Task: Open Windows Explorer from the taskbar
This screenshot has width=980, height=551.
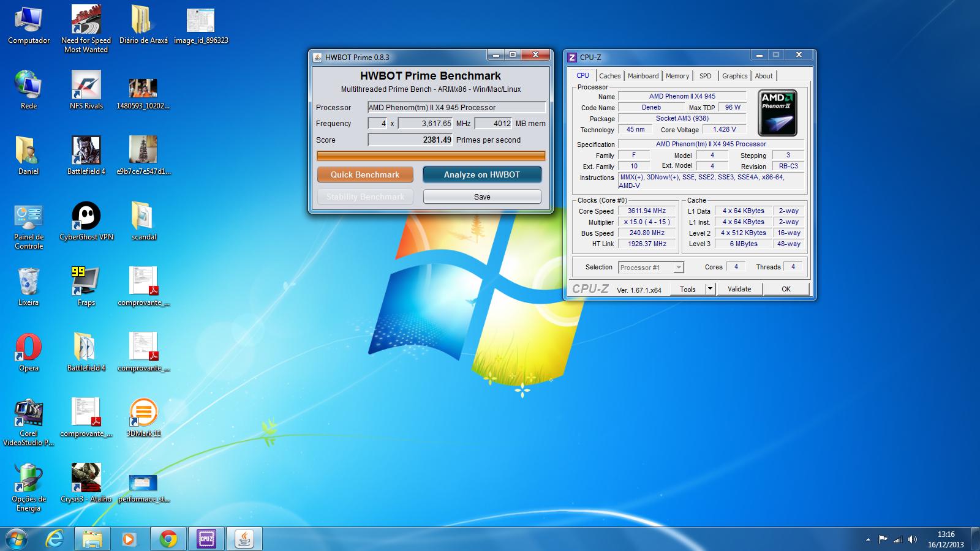Action: [x=92, y=539]
